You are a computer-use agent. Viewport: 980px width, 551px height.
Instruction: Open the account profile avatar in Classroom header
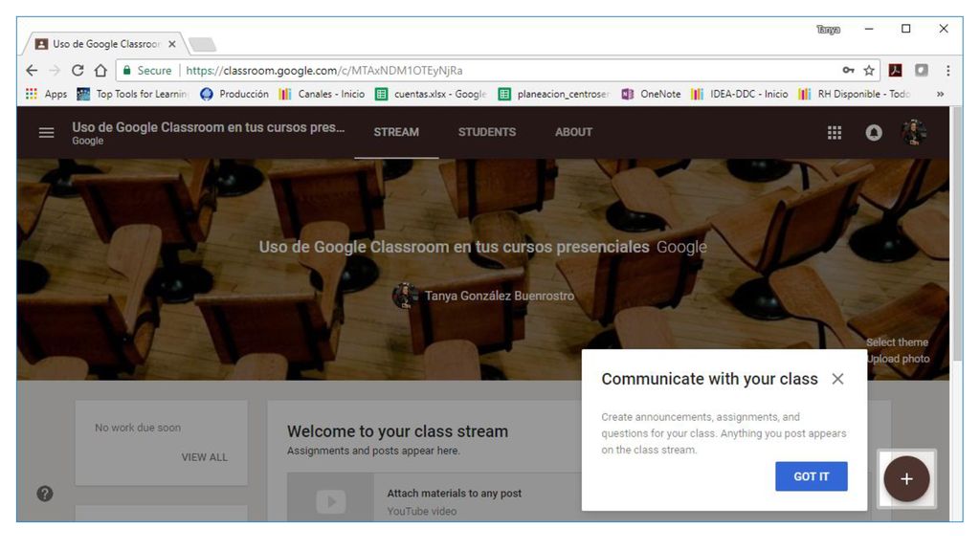(x=914, y=132)
